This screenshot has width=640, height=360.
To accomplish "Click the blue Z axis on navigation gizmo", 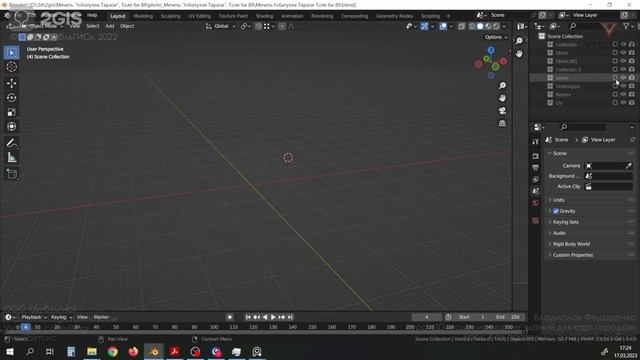I will point(491,50).
